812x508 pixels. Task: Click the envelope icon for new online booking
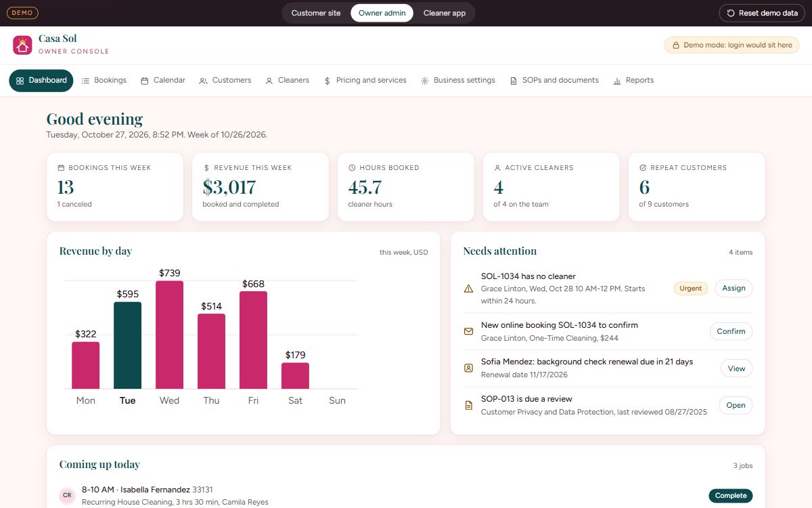click(468, 331)
